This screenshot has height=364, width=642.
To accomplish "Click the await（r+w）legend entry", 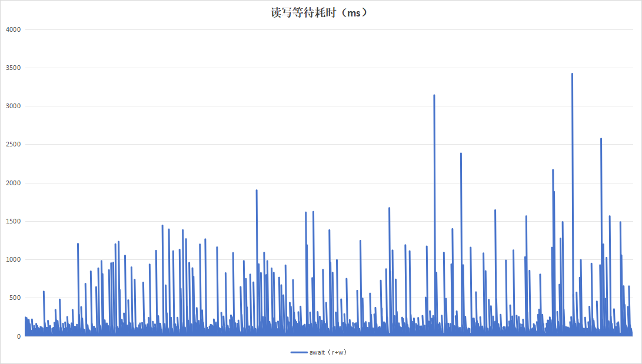I will point(319,352).
